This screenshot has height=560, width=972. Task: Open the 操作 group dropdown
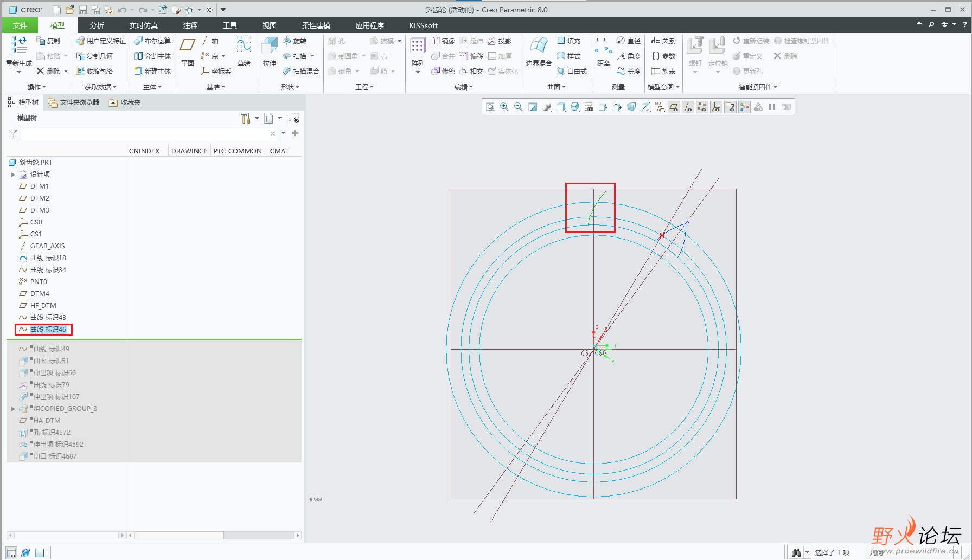click(37, 87)
